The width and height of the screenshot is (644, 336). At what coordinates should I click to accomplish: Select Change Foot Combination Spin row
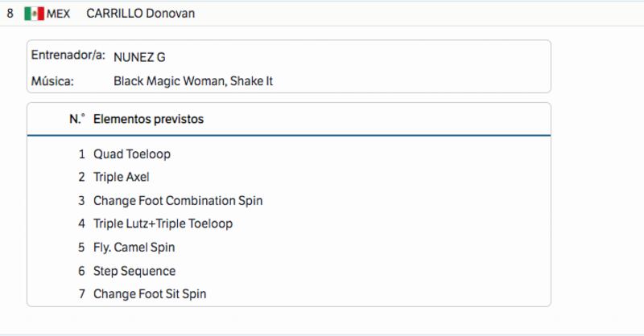click(289, 201)
